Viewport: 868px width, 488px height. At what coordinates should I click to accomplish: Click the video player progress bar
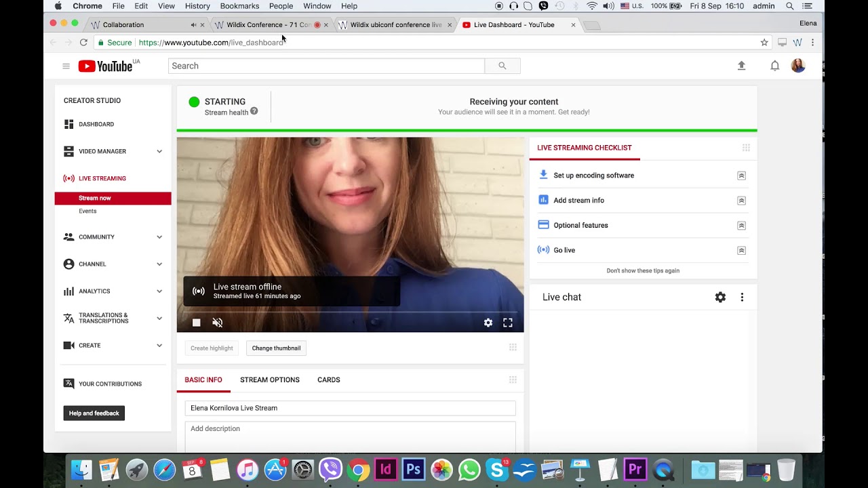coord(350,312)
